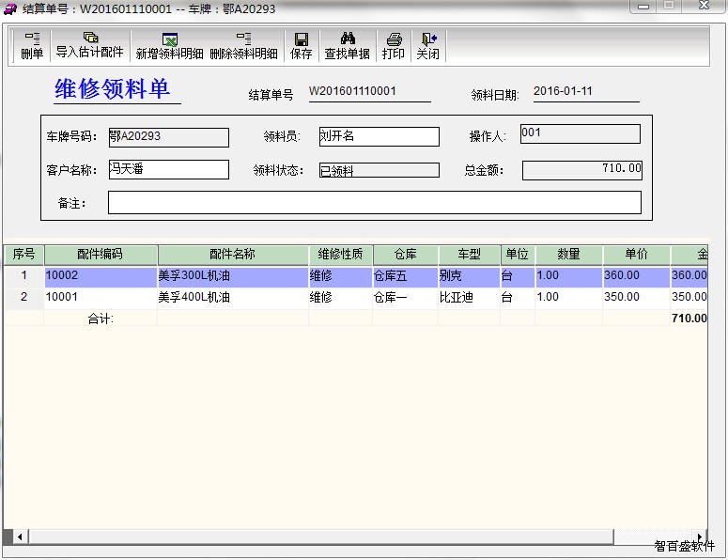
Task: Click the 配件名称 column header
Action: pyautogui.click(x=233, y=255)
